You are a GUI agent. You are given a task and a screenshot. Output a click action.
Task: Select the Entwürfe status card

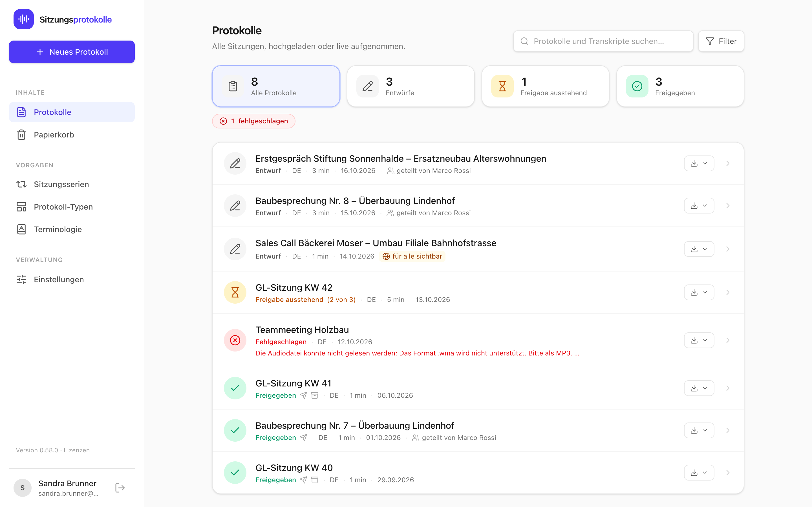[x=411, y=86]
